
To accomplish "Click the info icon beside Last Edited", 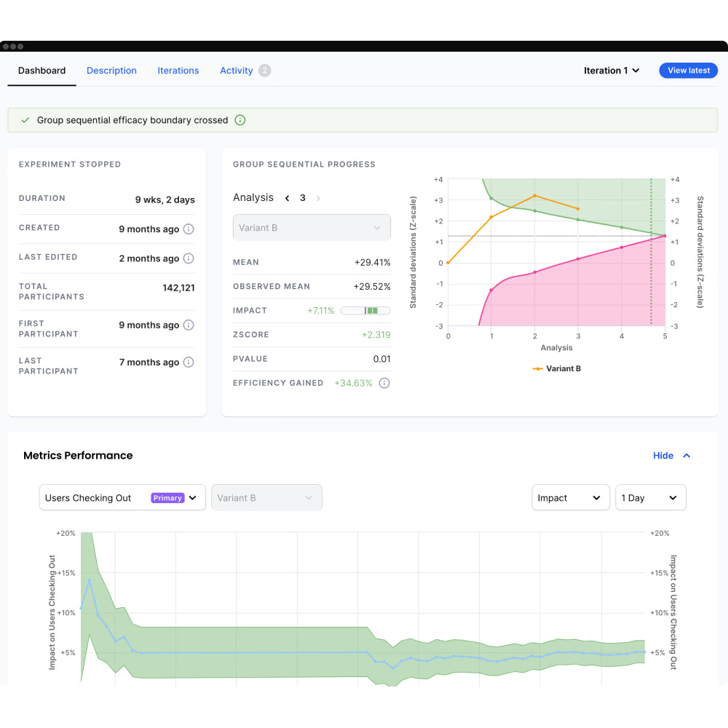I will pos(189,258).
